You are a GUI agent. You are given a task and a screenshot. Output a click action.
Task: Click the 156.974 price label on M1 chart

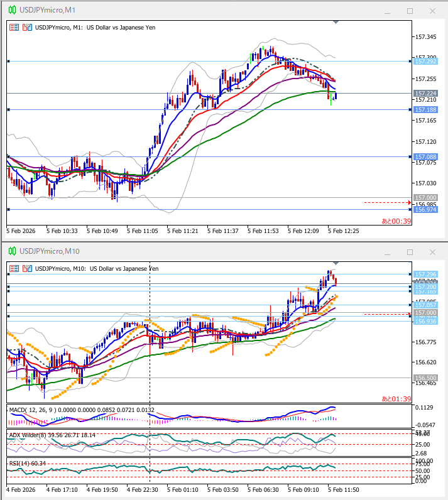[426, 210]
